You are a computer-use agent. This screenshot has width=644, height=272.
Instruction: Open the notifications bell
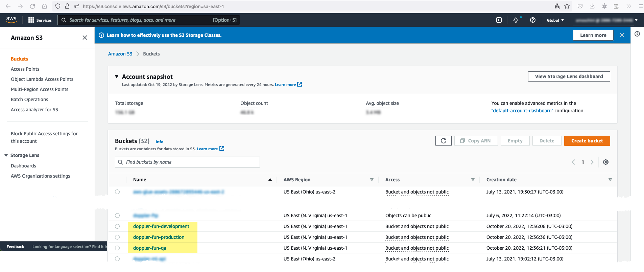pyautogui.click(x=516, y=20)
